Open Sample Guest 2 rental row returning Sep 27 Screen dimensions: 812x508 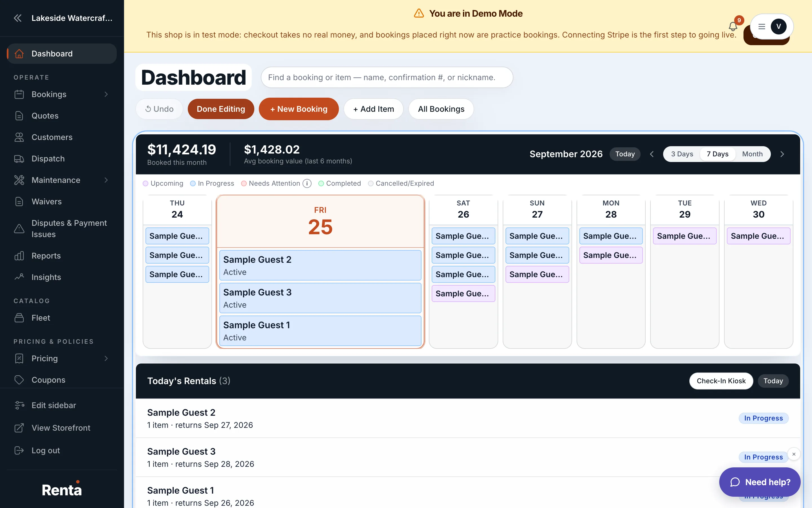[468, 418]
